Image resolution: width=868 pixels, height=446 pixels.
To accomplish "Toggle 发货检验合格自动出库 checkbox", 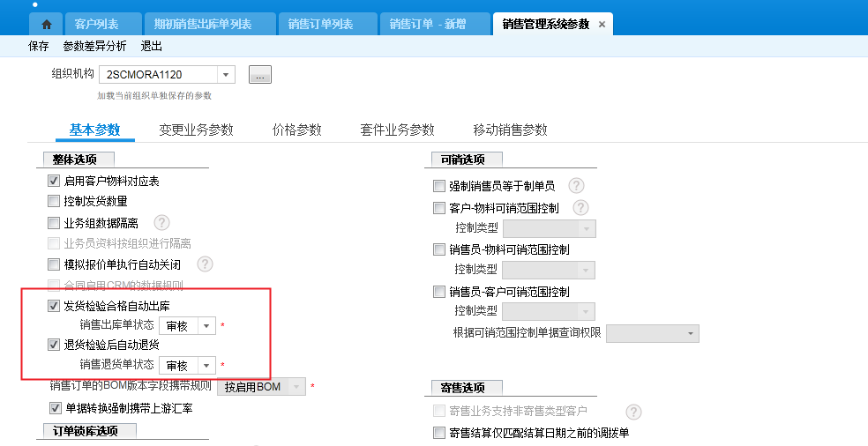I will 55,307.
